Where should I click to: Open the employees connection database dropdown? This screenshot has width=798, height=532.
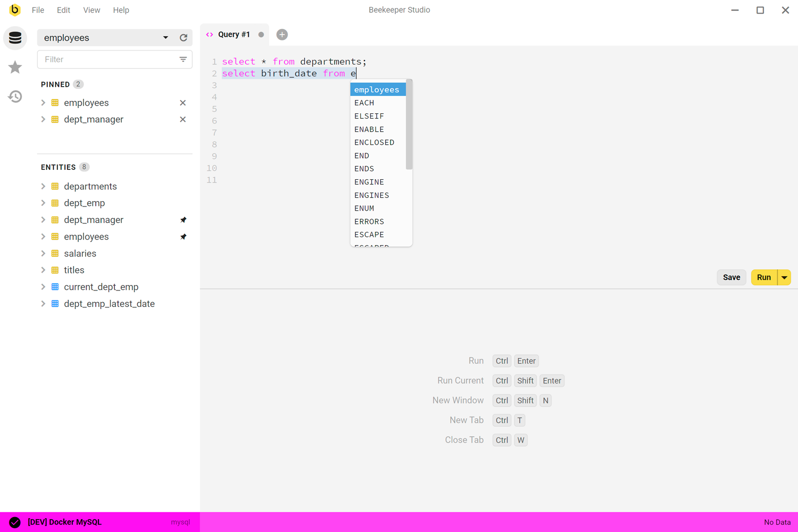click(165, 38)
